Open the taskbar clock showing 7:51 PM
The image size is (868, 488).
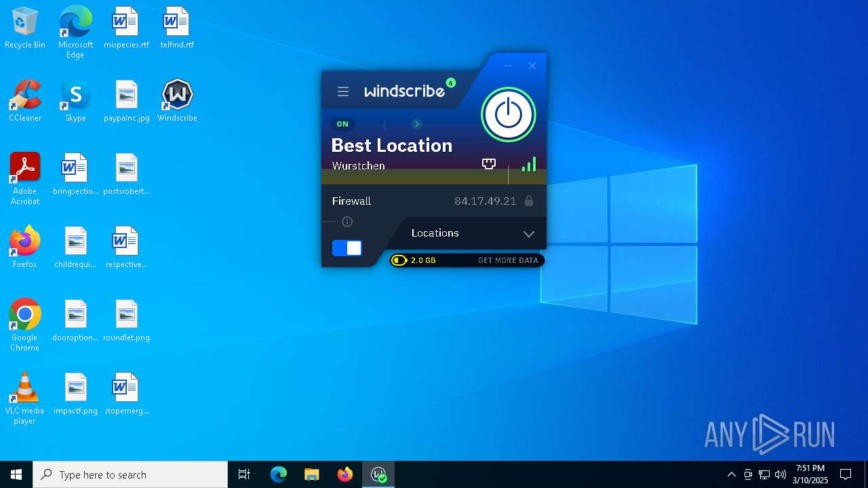(x=810, y=474)
